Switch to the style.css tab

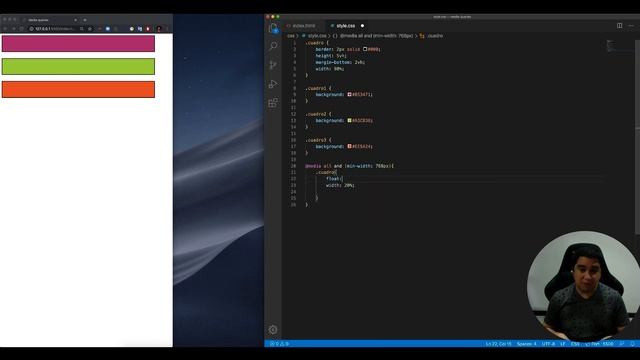(345, 26)
